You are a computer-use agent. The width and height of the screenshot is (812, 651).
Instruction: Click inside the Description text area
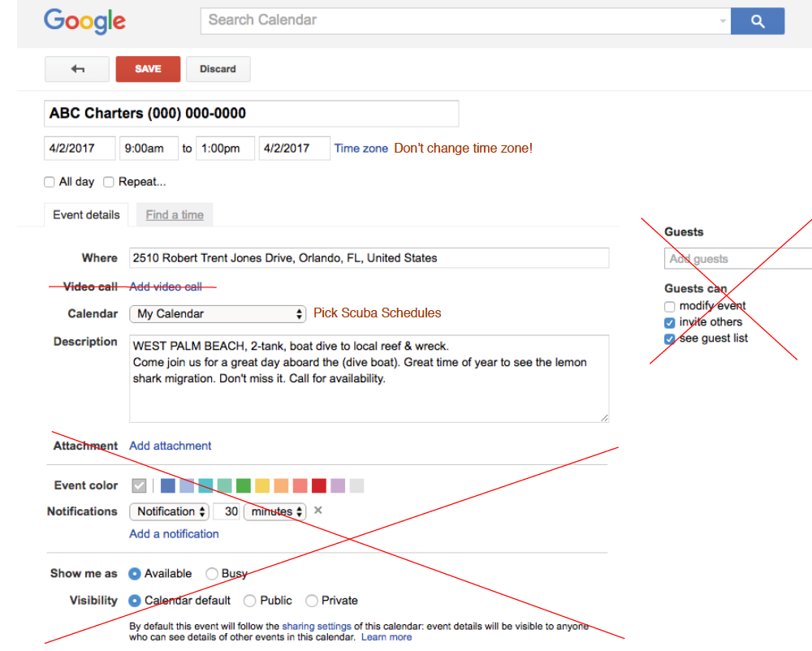(369, 379)
